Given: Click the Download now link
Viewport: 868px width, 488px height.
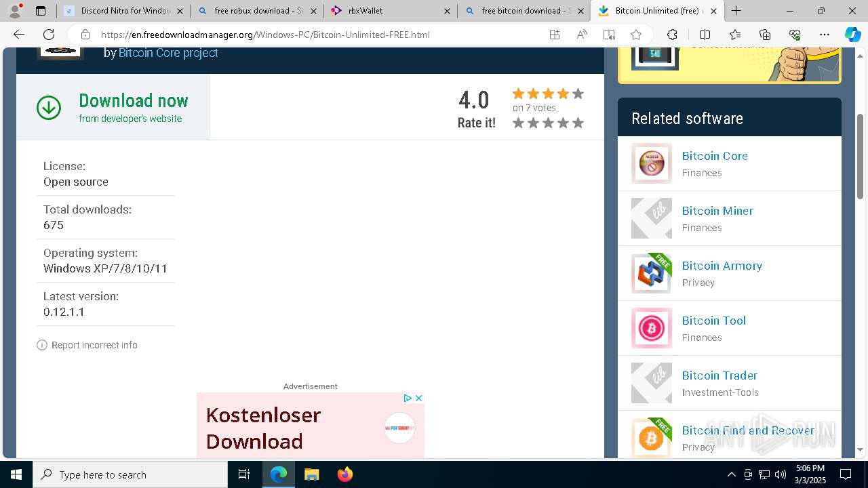Looking at the screenshot, I should tap(133, 101).
